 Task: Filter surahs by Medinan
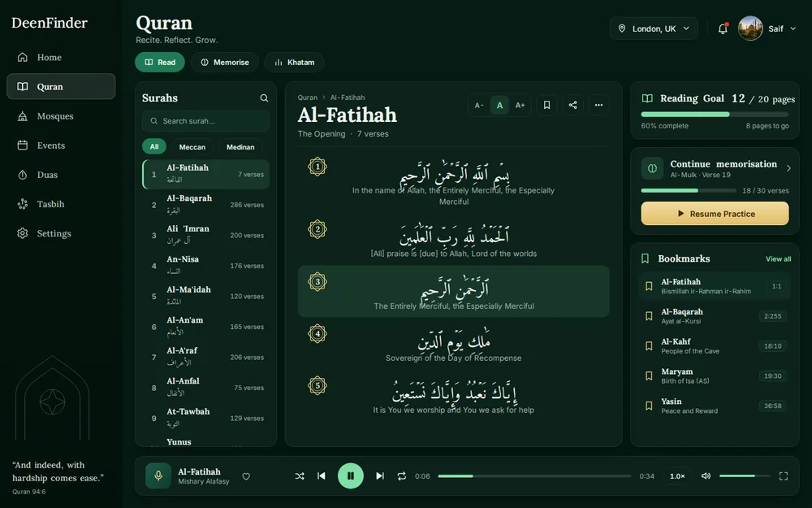[240, 146]
